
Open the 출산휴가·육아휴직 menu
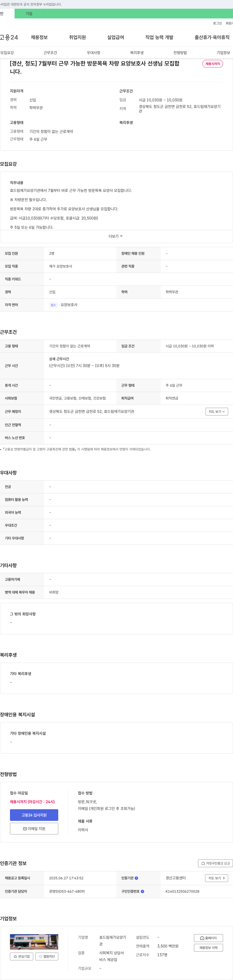point(212,37)
